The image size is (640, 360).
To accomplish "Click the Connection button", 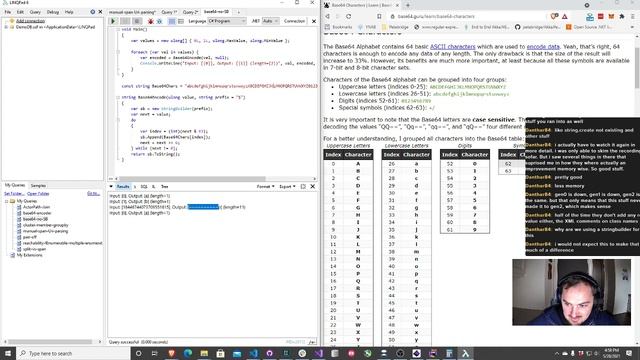I will 294,21.
